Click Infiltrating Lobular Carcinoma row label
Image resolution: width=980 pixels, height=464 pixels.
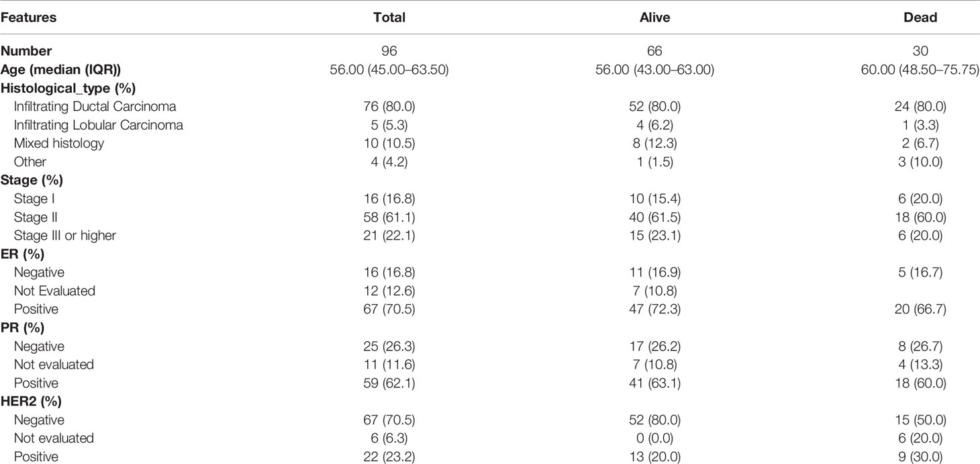click(x=99, y=125)
